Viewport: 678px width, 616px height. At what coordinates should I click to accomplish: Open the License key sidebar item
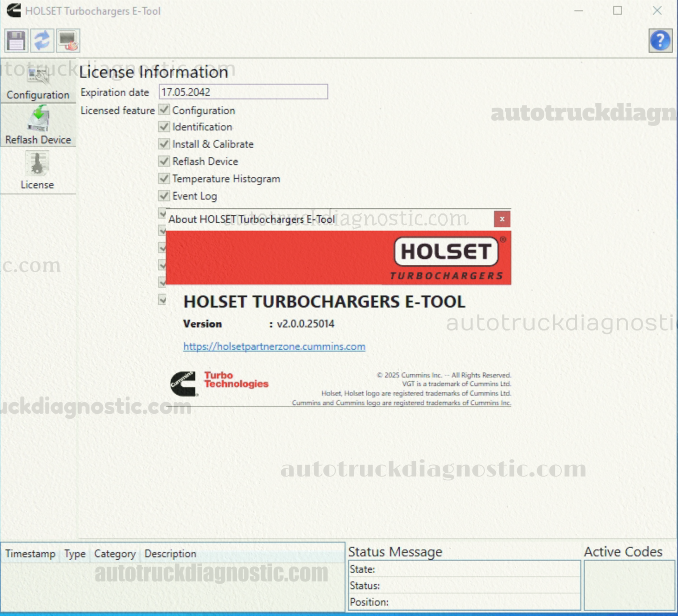pos(38,171)
